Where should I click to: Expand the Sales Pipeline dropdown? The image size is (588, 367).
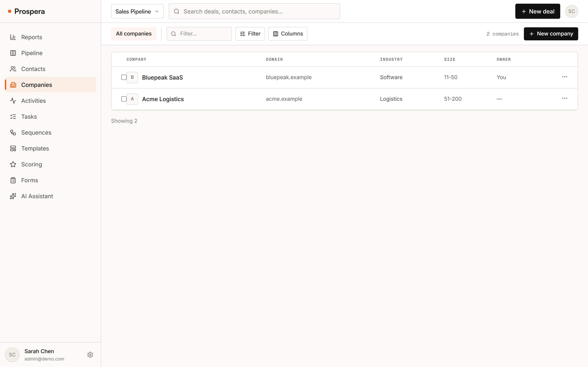(x=137, y=11)
